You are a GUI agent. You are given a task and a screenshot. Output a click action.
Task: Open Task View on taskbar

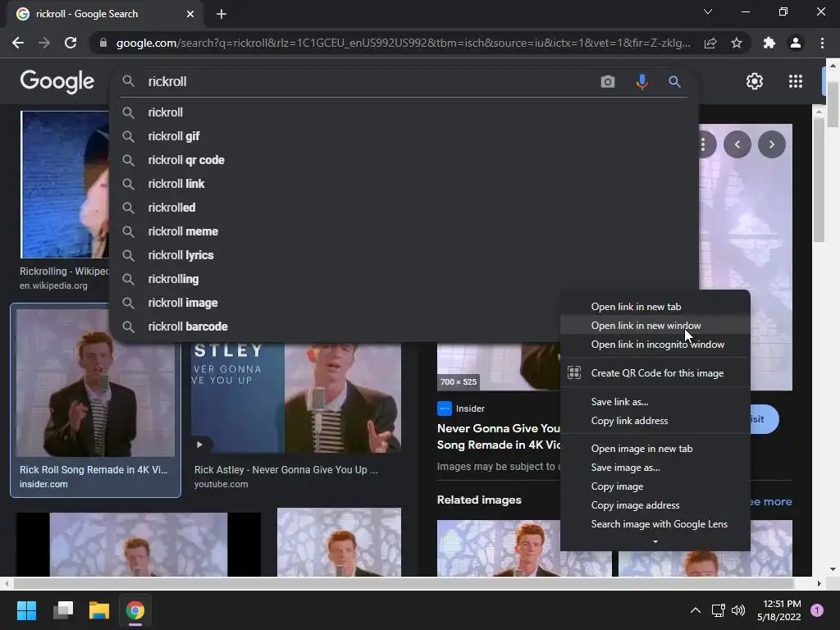[63, 610]
